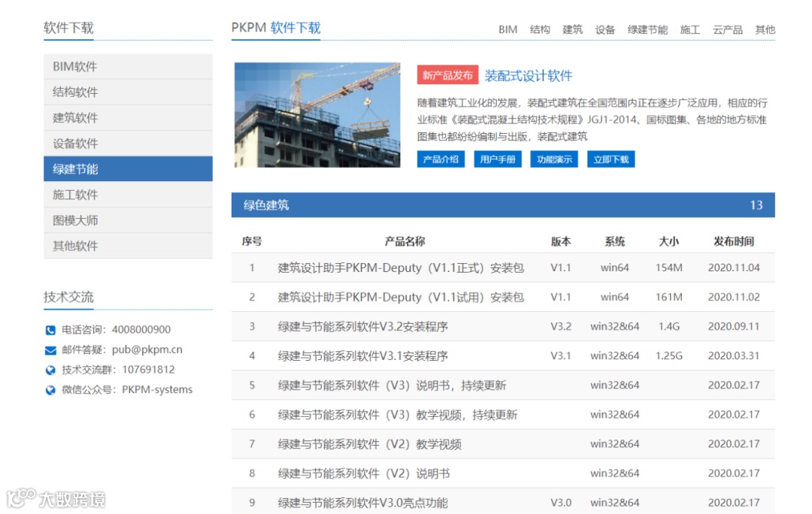
Task: Click the phone number 4008000900
Action: tap(141, 330)
